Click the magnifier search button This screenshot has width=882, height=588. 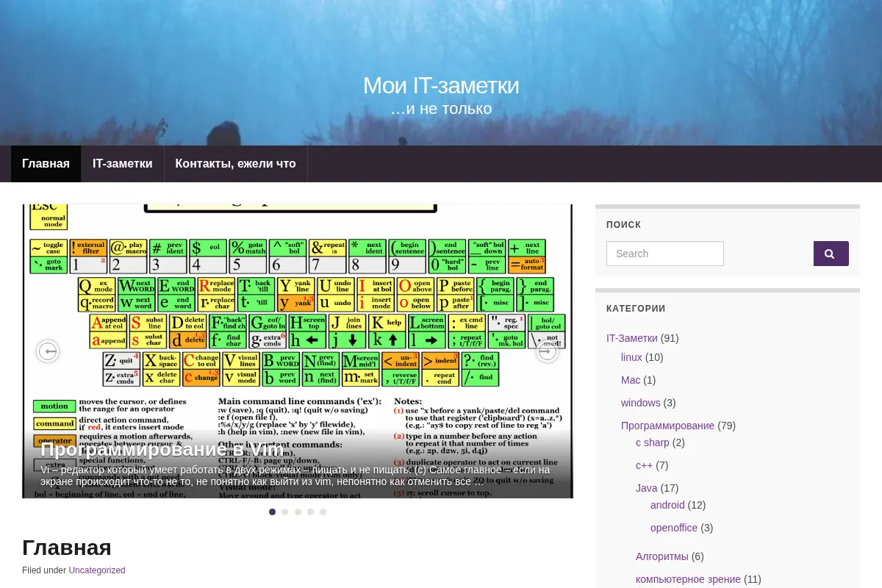coord(831,254)
